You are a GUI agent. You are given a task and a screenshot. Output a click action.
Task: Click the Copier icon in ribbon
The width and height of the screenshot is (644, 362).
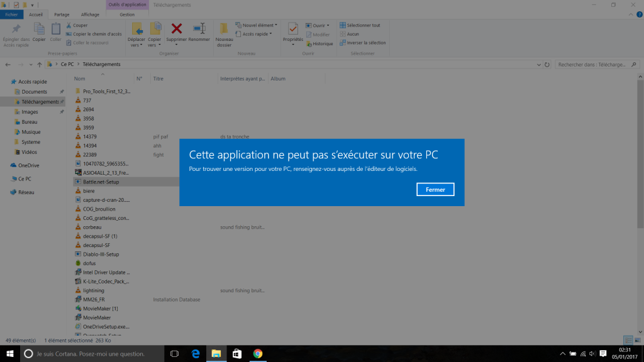(x=39, y=29)
